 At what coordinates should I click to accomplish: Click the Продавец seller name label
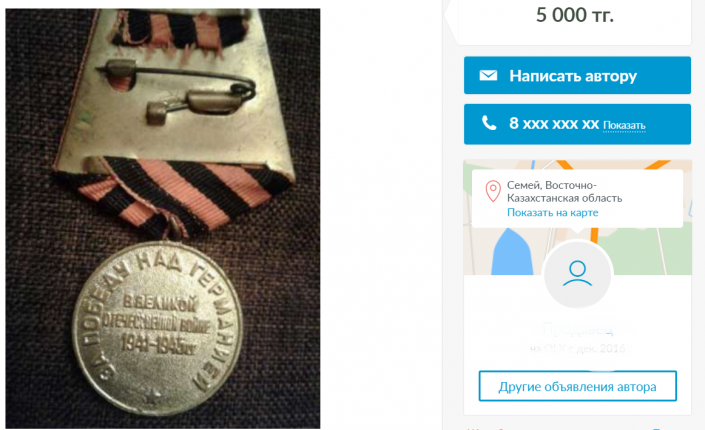[578, 329]
